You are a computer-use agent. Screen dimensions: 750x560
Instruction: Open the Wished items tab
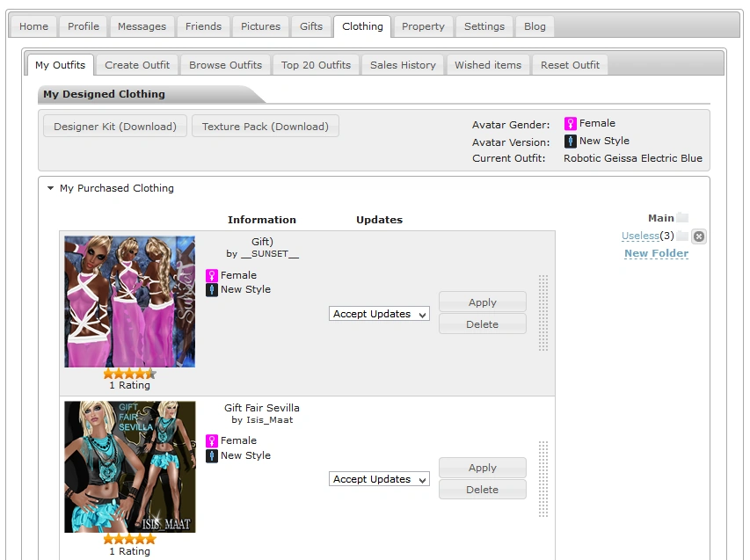click(x=488, y=65)
